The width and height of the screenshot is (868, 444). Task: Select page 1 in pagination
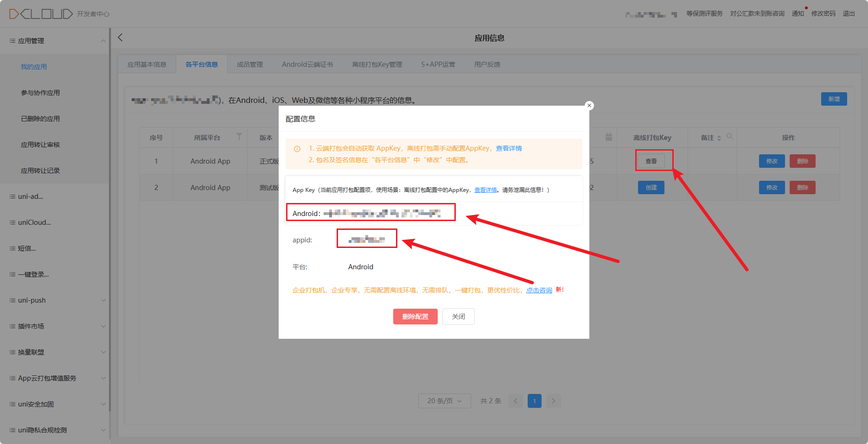[x=534, y=401]
